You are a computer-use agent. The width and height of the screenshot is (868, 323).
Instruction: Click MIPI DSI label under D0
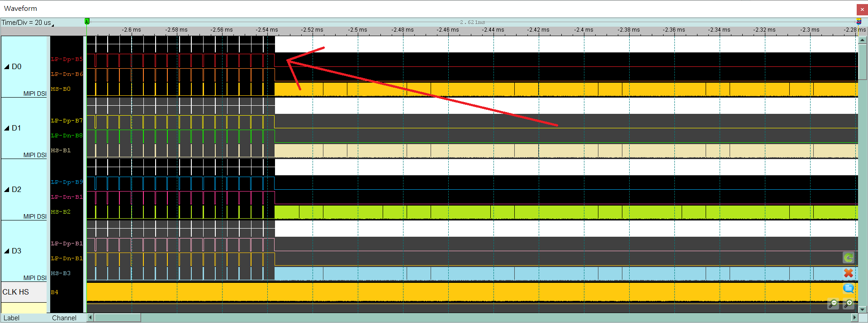(x=35, y=94)
